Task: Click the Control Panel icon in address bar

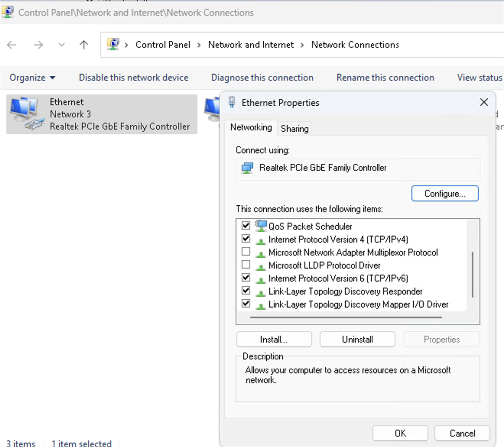Action: tap(113, 44)
